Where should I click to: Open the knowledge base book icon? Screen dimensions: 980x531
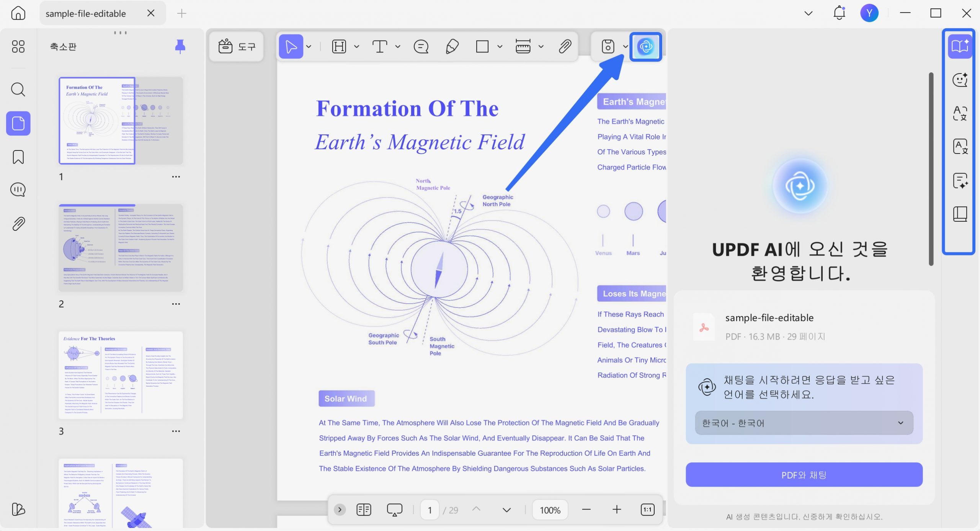960,214
